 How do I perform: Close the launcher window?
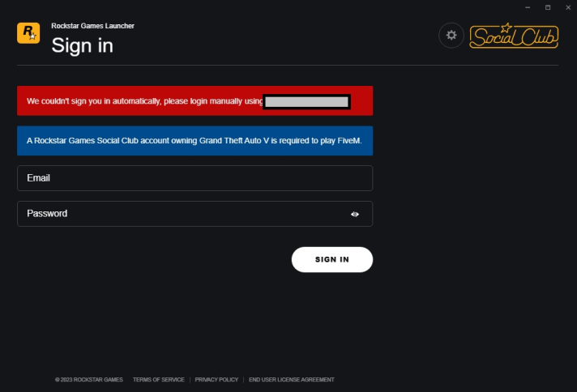(568, 7)
